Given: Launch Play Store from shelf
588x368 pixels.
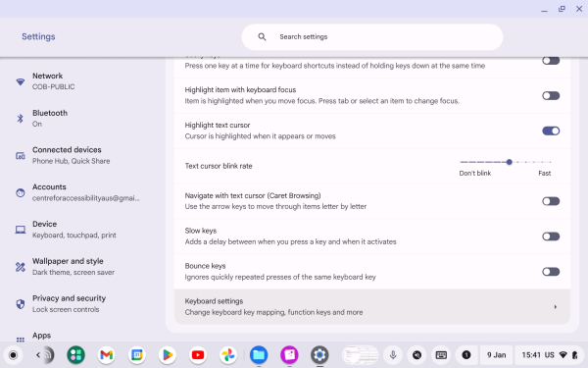Looking at the screenshot, I should [x=168, y=355].
